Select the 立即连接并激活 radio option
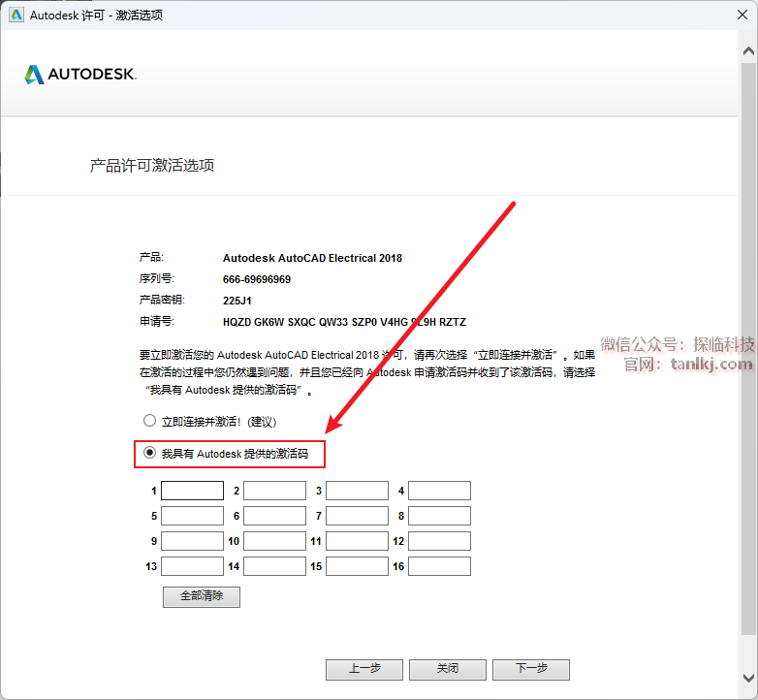 click(x=149, y=421)
